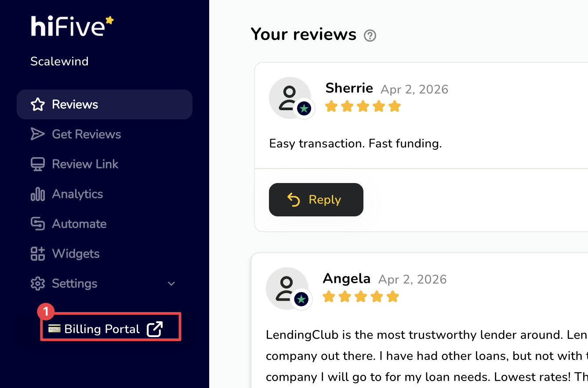This screenshot has height=388, width=588.
Task: Click Angela's profile avatar
Action: pos(287,288)
